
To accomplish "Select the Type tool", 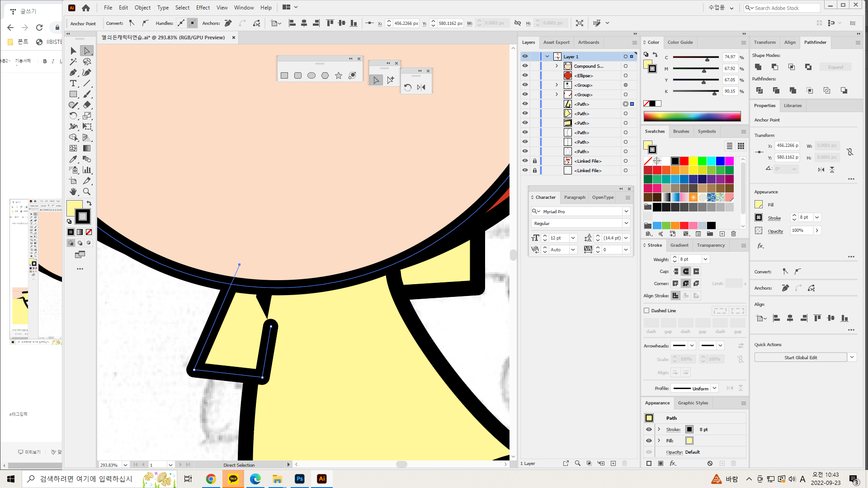I will coord(73,83).
